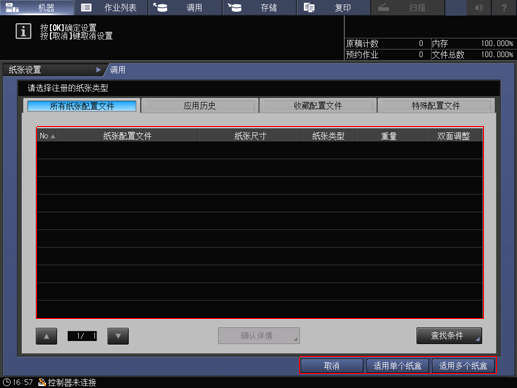Click the 预约作业 reserved jobs label
The image size is (517, 388).
[x=362, y=55]
